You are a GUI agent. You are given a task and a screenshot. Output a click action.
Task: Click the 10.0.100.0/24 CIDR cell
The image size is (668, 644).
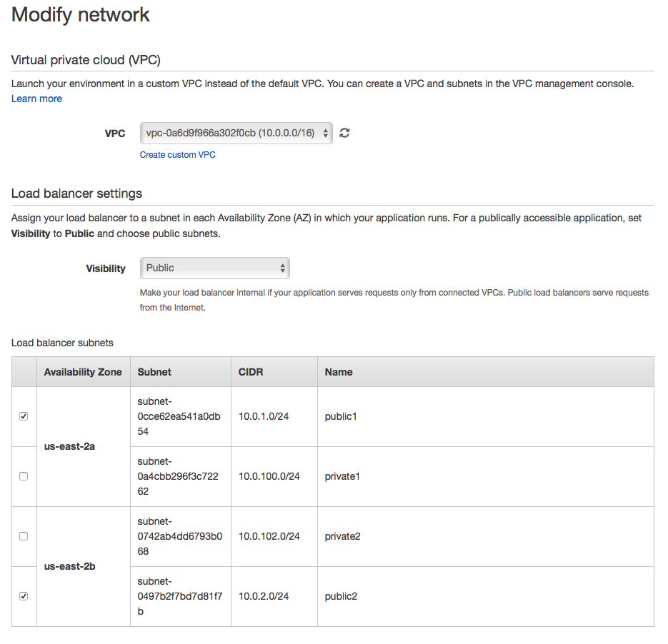(269, 476)
